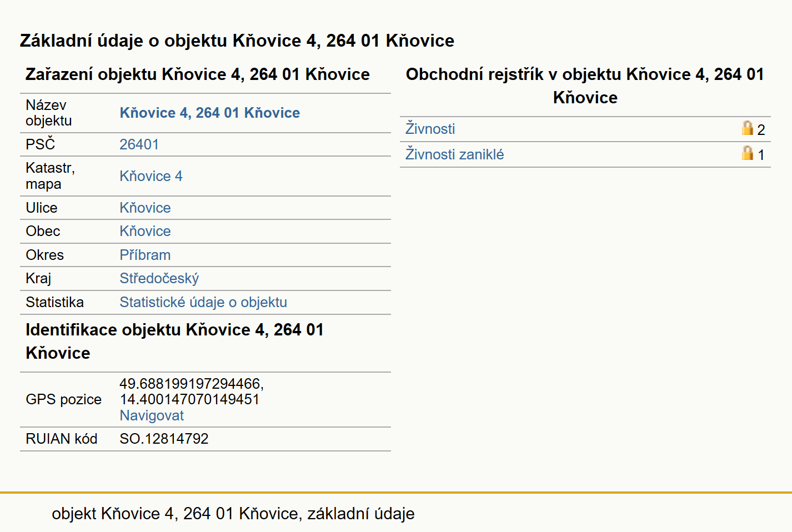Click the Obchodní rejstřík v objektu heading

click(585, 86)
